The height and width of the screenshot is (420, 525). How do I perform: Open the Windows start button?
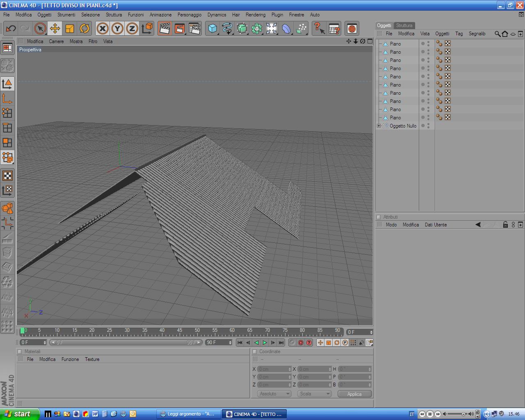point(20,414)
